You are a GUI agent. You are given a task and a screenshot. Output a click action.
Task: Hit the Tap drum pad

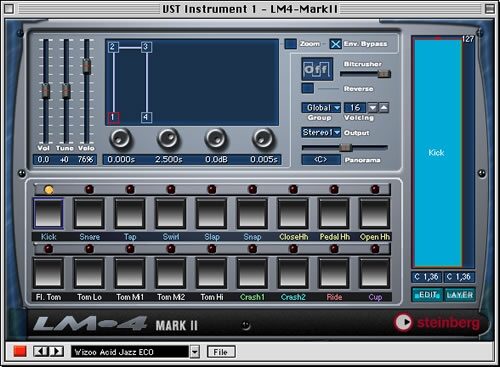click(x=130, y=213)
